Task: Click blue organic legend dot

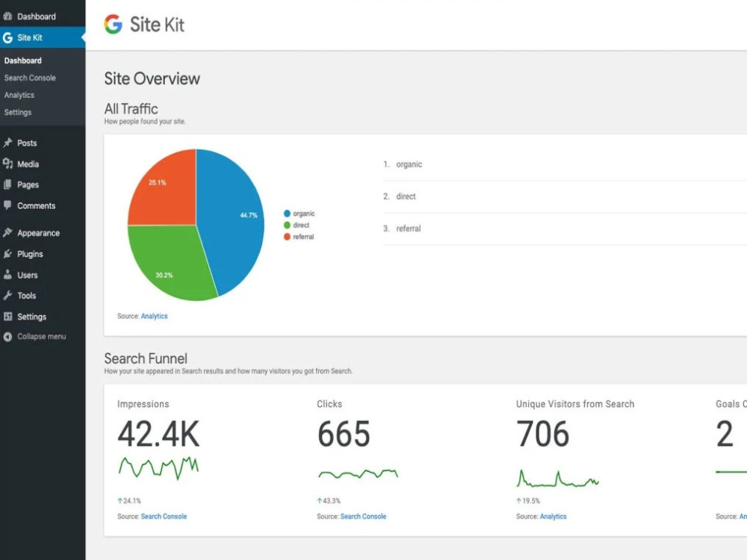Action: coord(287,214)
